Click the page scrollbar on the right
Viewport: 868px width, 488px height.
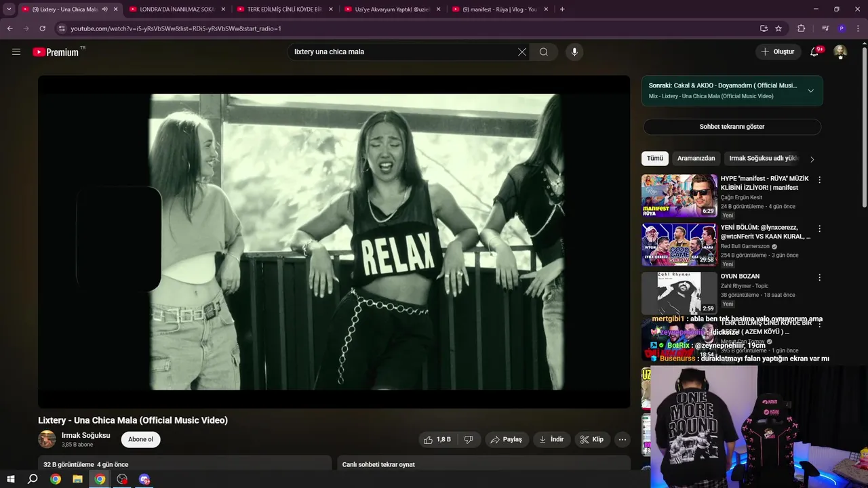[x=865, y=127]
